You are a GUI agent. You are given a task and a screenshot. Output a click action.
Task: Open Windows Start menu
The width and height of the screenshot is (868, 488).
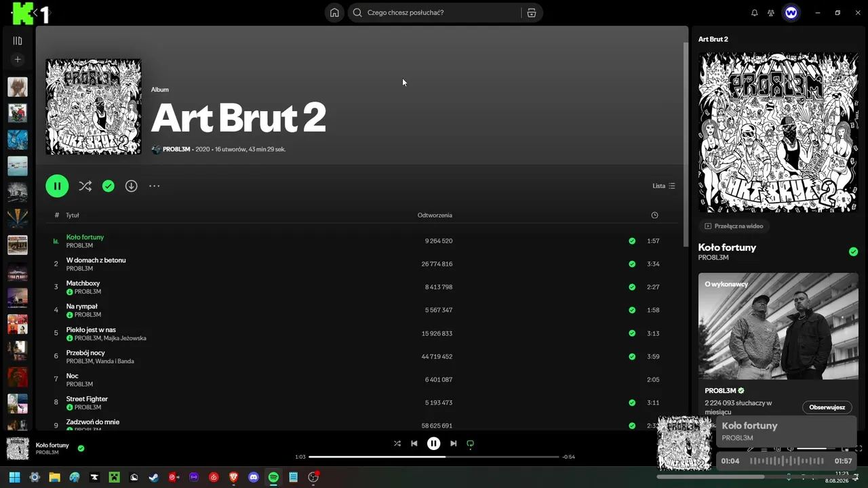(x=14, y=477)
